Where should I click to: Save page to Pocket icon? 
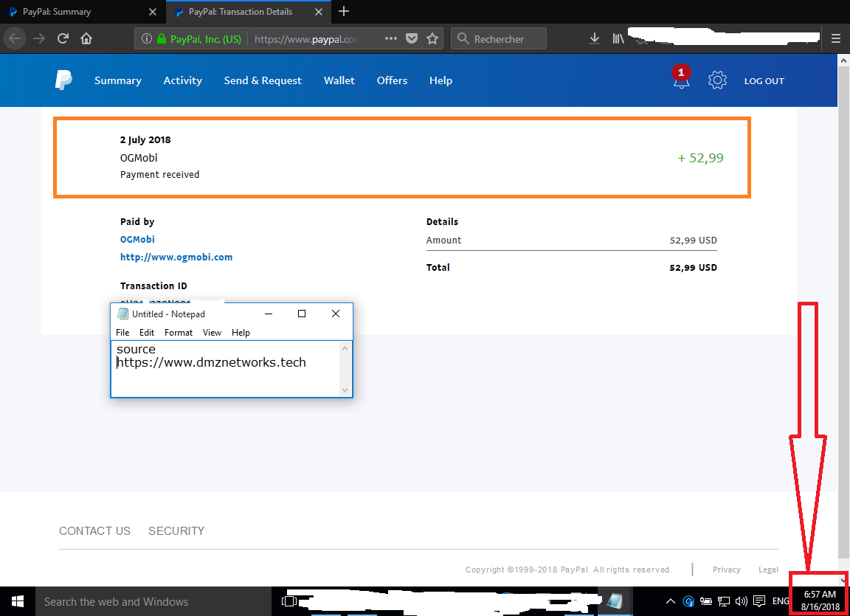pyautogui.click(x=412, y=38)
